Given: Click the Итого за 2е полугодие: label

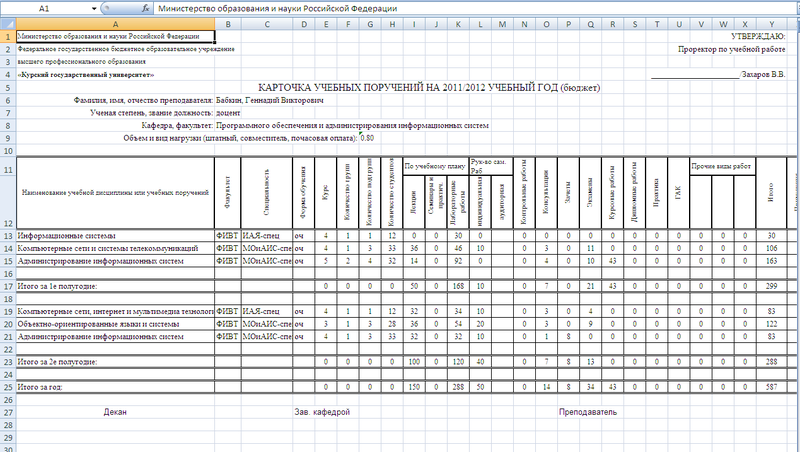Looking at the screenshot, I should 115,362.
